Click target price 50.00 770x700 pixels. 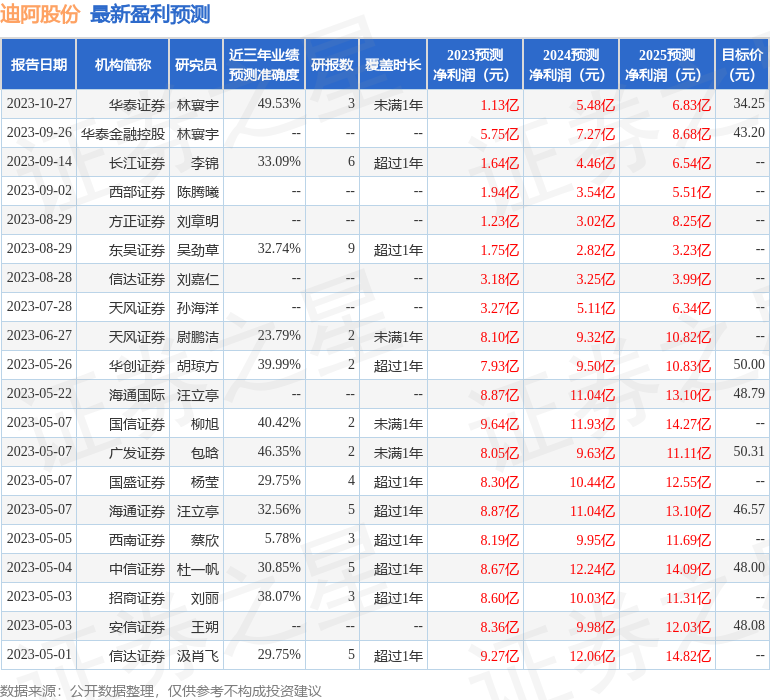click(749, 364)
